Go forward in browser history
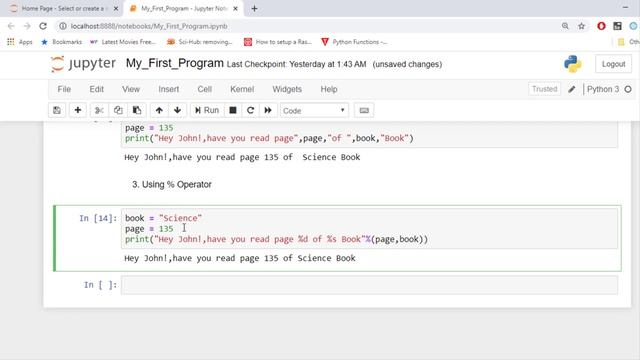This screenshot has width=640, height=360. pyautogui.click(x=27, y=26)
